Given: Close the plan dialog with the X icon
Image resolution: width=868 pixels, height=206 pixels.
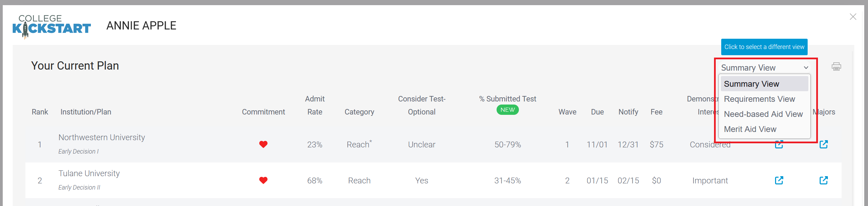Looking at the screenshot, I should click(853, 17).
